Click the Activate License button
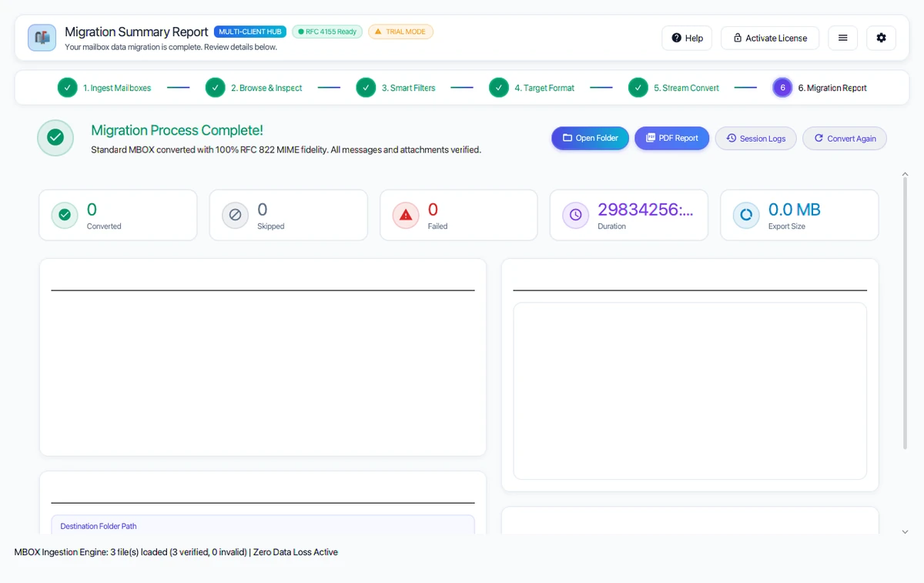Viewport: 924px width, 583px height. (x=770, y=38)
